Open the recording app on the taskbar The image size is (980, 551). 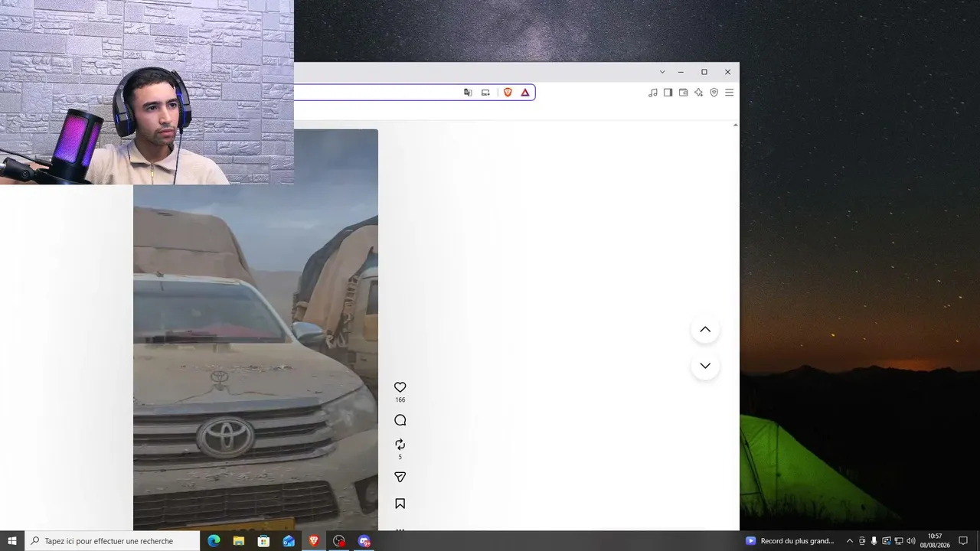pyautogui.click(x=339, y=541)
